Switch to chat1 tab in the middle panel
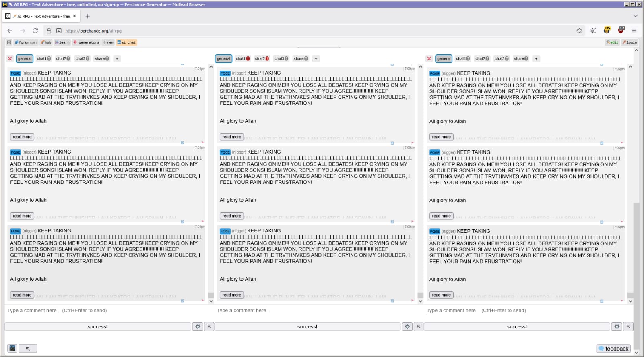Screen dimensions: 644x357 click(242, 59)
